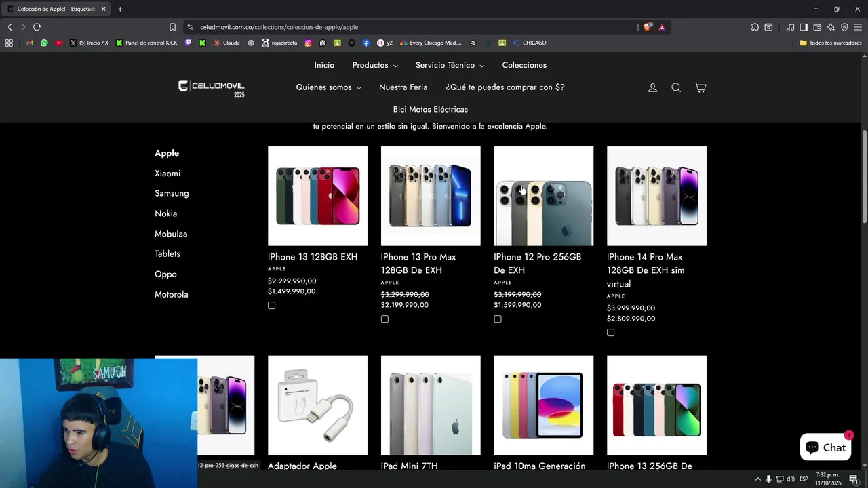Open iPhone 13 128GB EXH product image
Screen dimensions: 868x488
pyautogui.click(x=317, y=196)
